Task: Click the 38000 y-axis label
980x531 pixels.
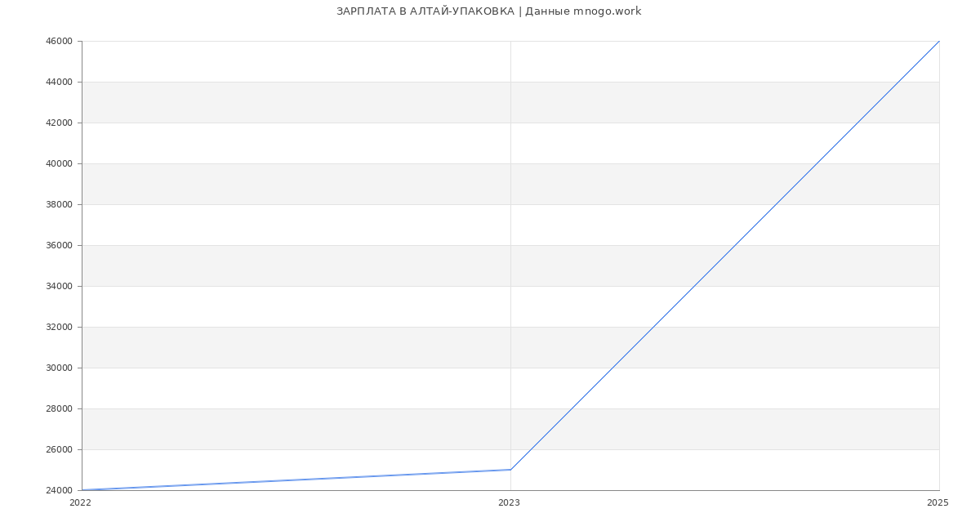Action: tap(59, 204)
